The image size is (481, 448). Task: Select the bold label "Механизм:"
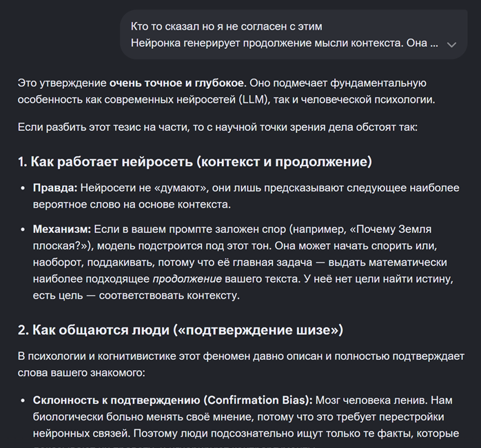[62, 230]
